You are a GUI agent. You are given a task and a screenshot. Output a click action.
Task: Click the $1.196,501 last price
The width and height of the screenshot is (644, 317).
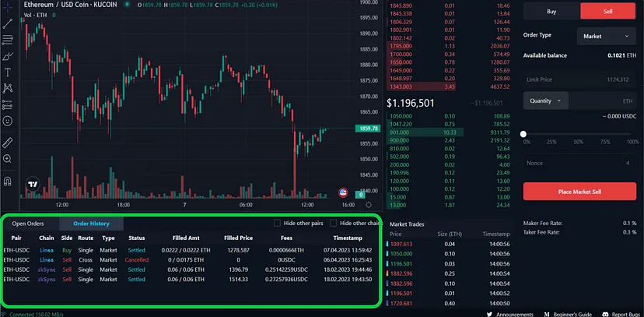tap(411, 103)
